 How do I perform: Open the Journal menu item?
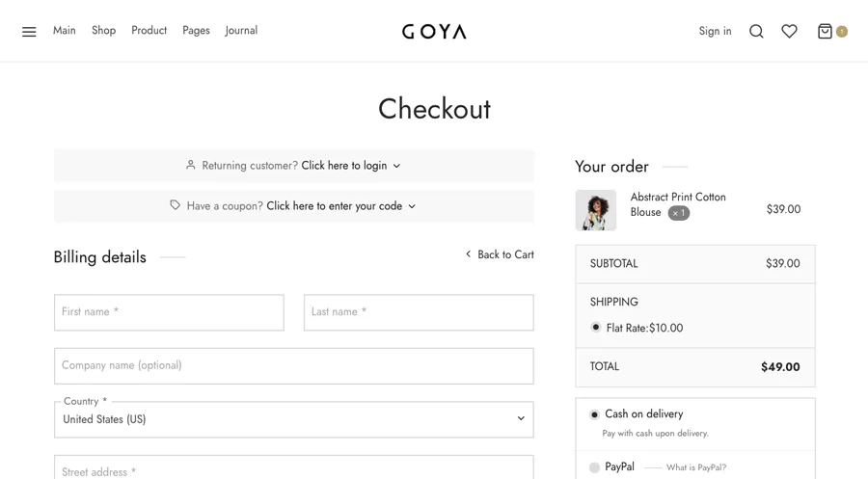(x=241, y=31)
